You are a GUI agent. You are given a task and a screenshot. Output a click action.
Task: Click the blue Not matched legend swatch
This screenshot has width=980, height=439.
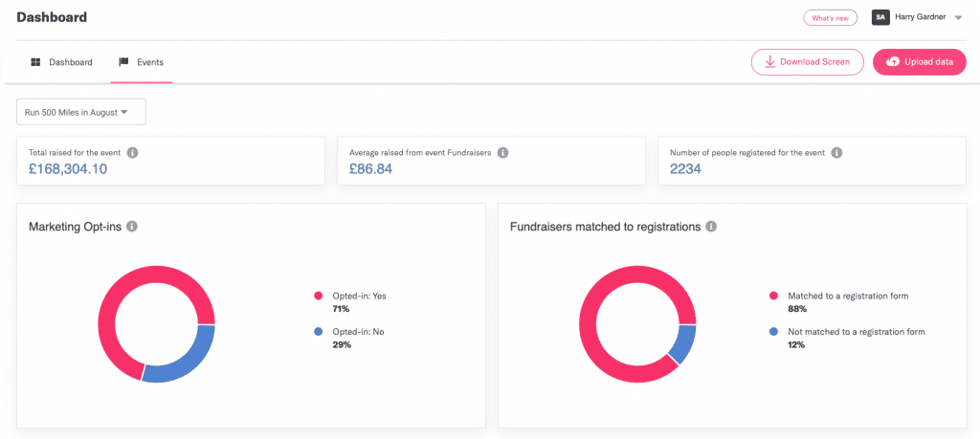773,332
